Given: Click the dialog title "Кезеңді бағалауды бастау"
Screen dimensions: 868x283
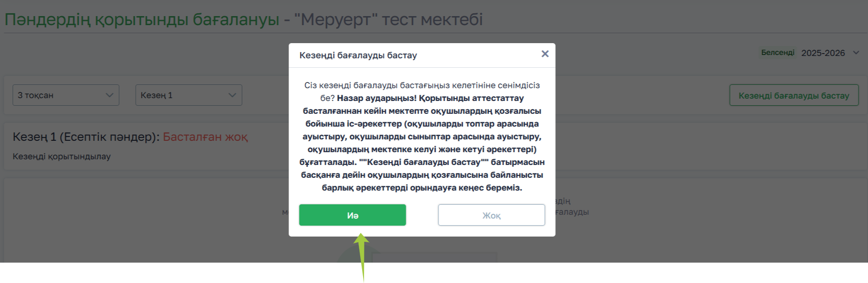Looking at the screenshot, I should pyautogui.click(x=358, y=55).
